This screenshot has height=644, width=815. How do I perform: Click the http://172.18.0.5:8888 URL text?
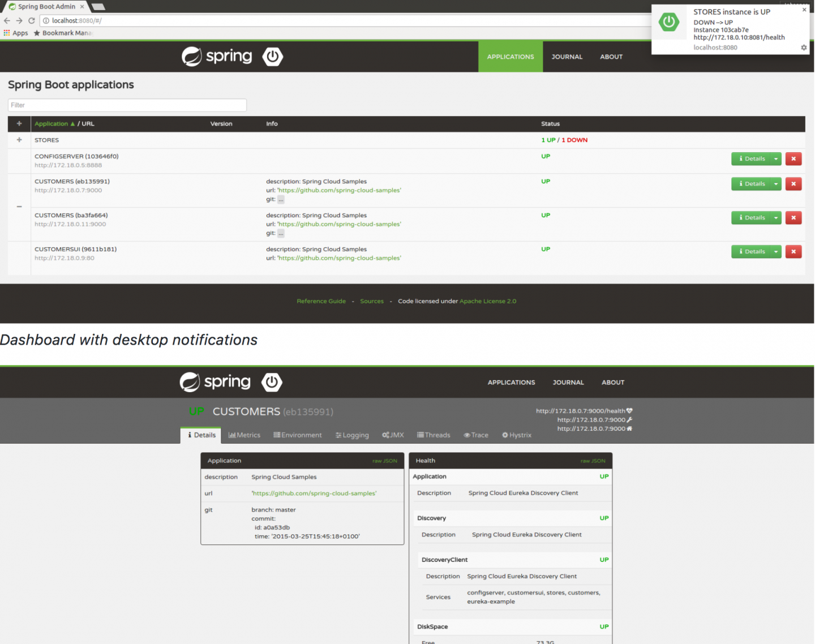point(68,165)
